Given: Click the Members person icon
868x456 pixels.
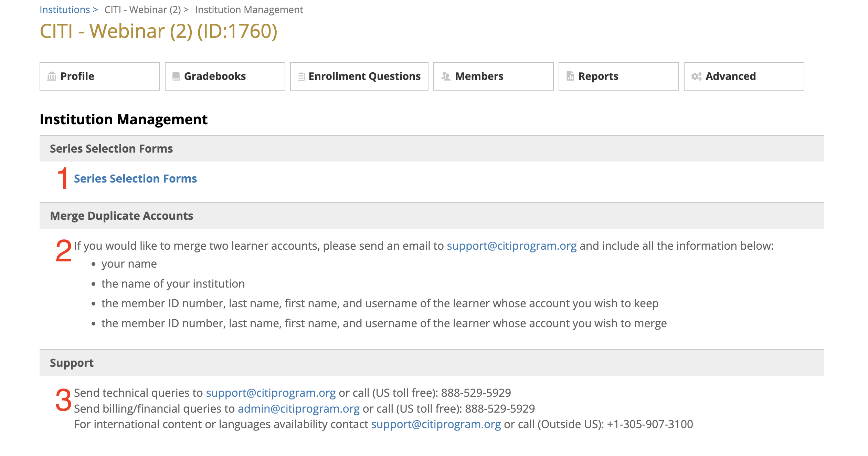Looking at the screenshot, I should (446, 76).
